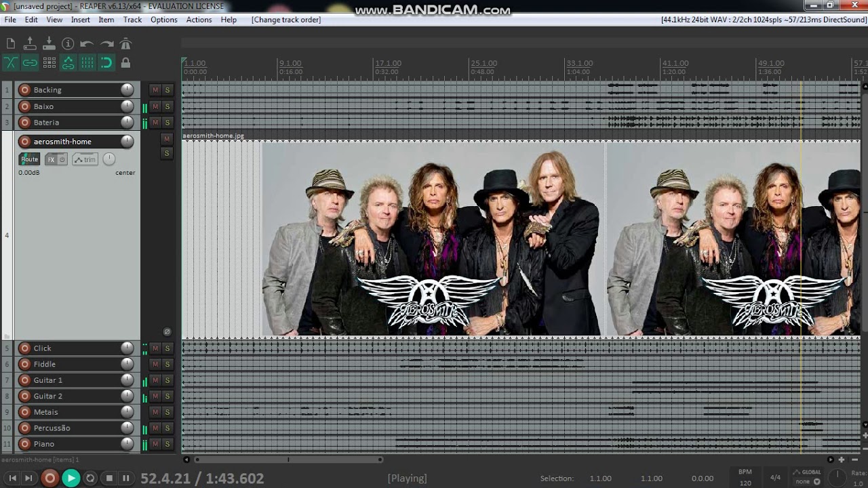
Task: Click the Redo arrow
Action: pos(106,43)
